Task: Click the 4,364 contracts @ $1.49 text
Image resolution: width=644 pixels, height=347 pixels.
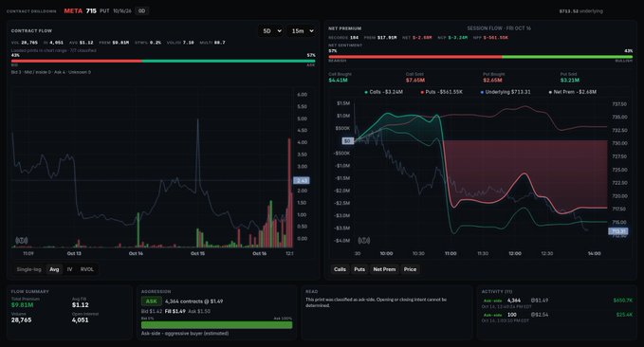Action: 193,301
